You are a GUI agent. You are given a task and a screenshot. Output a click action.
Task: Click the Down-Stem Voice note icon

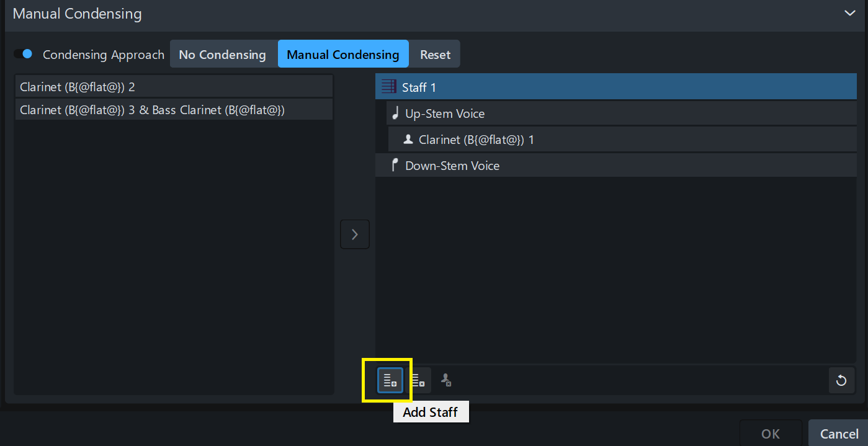pyautogui.click(x=395, y=166)
